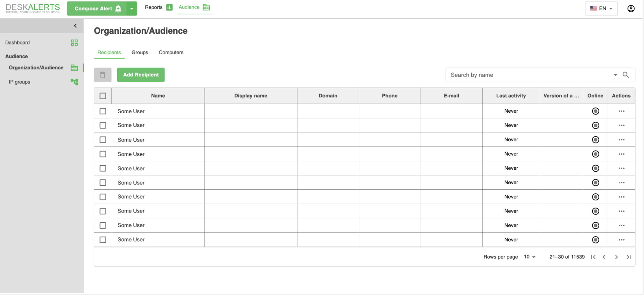Open actions menu for first Some User row
The width and height of the screenshot is (644, 295).
[621, 111]
